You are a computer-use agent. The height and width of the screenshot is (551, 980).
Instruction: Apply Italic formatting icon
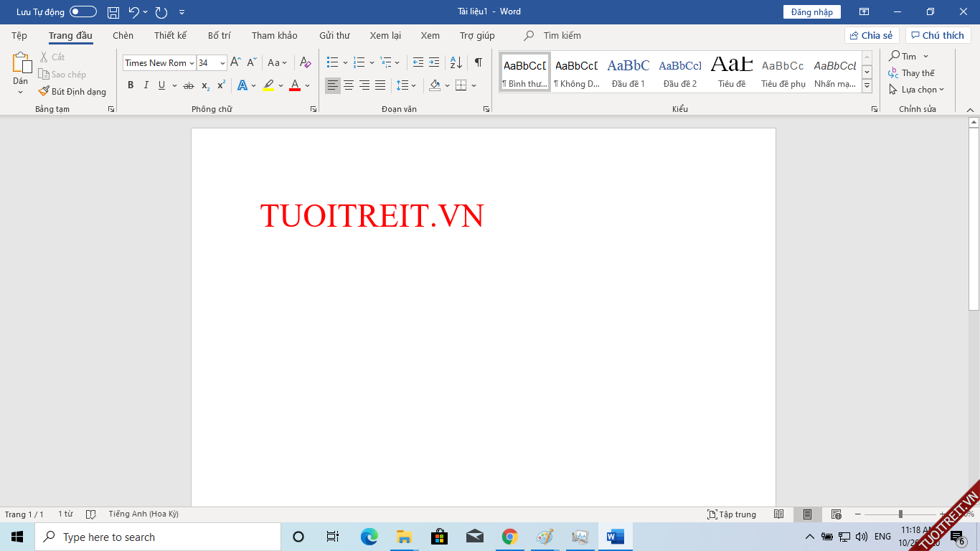coord(146,85)
